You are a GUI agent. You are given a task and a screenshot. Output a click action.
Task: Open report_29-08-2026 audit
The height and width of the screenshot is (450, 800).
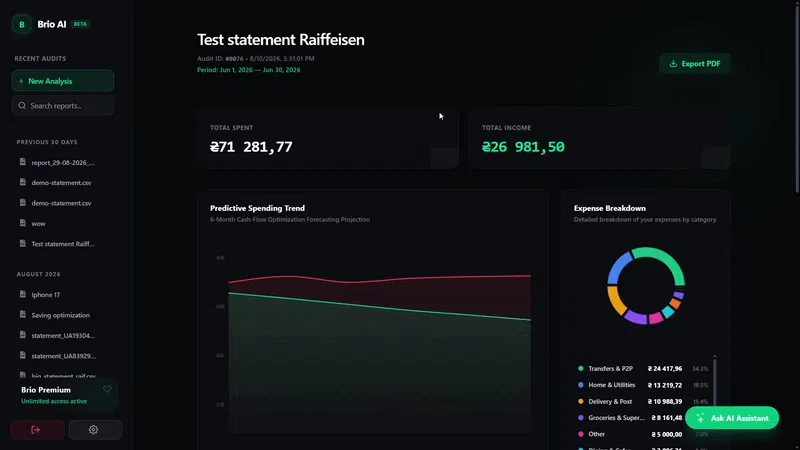pyautogui.click(x=63, y=162)
